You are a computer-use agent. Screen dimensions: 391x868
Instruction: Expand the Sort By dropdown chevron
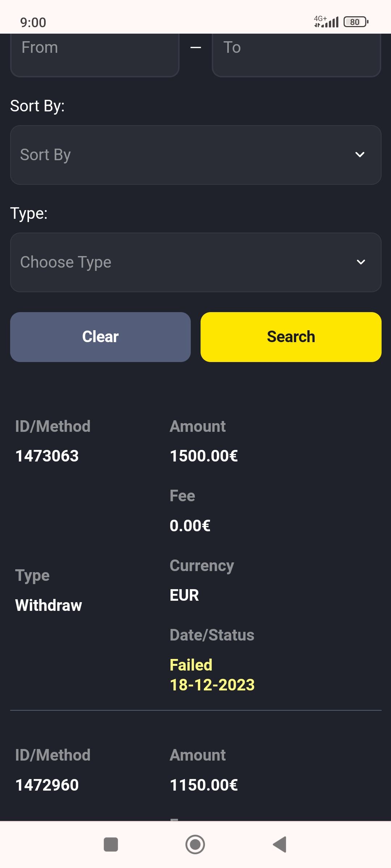point(360,155)
